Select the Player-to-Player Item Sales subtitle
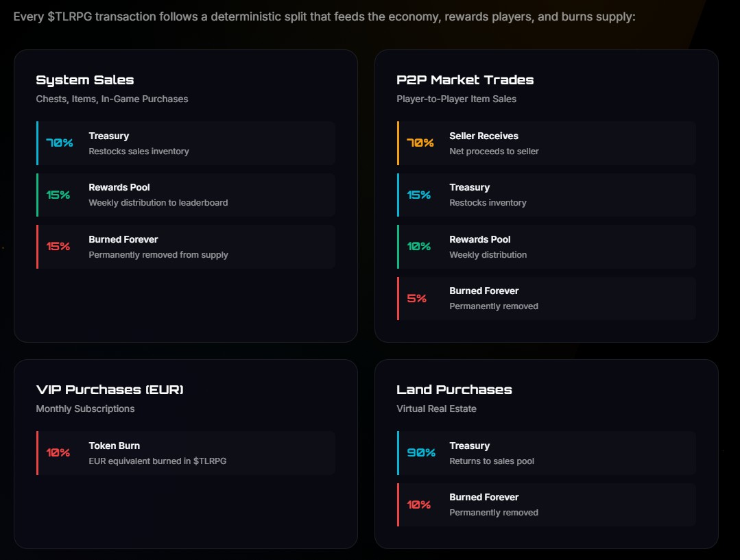The image size is (740, 560). coord(456,99)
